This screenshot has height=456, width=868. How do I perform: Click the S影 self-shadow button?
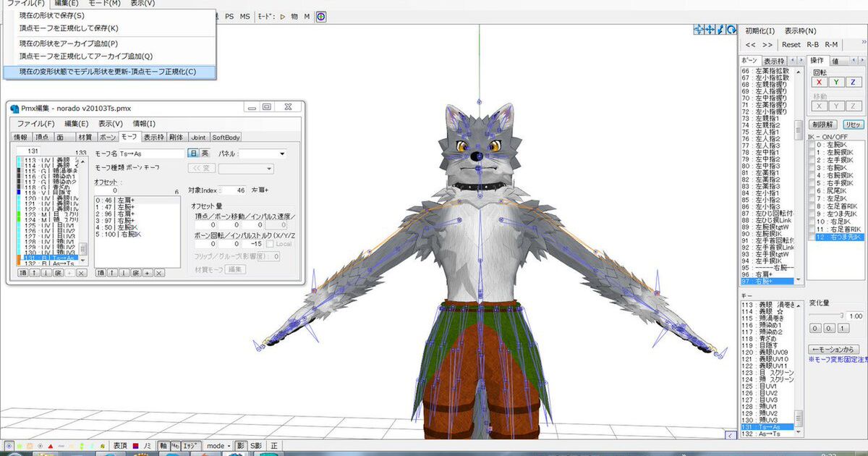pyautogui.click(x=256, y=446)
